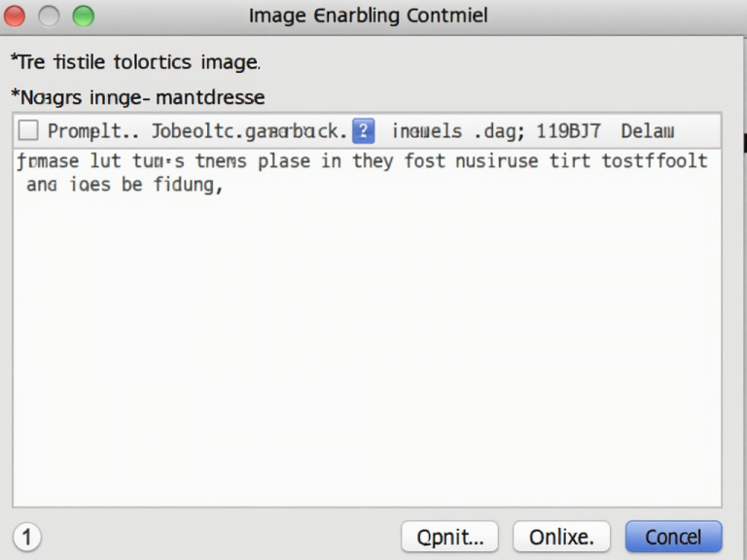Click the gray minimize window button

(x=49, y=16)
